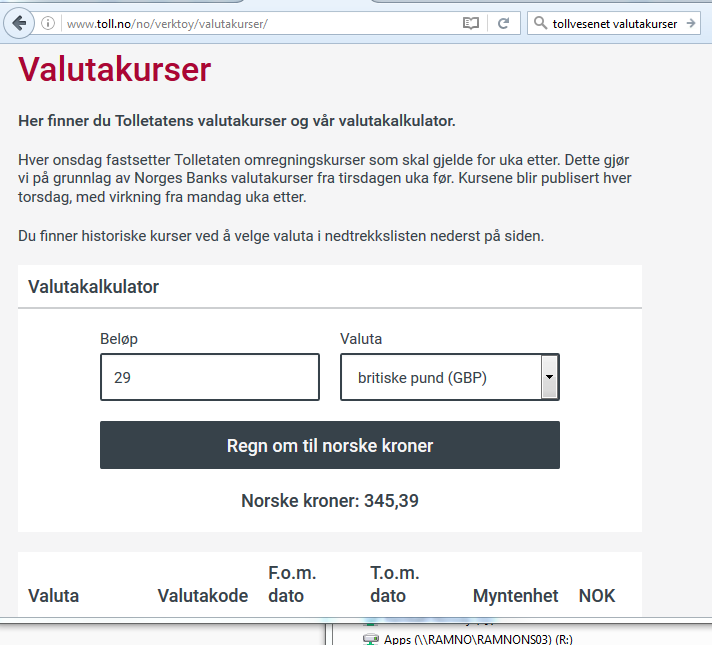
Task: Click network drive icon beside Apps entry
Action: point(371,639)
